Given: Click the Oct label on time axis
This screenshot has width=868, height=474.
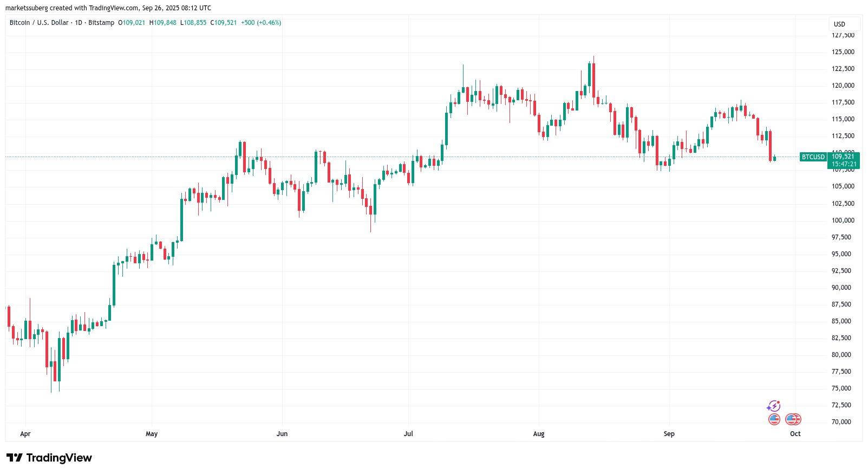Looking at the screenshot, I should click(795, 433).
